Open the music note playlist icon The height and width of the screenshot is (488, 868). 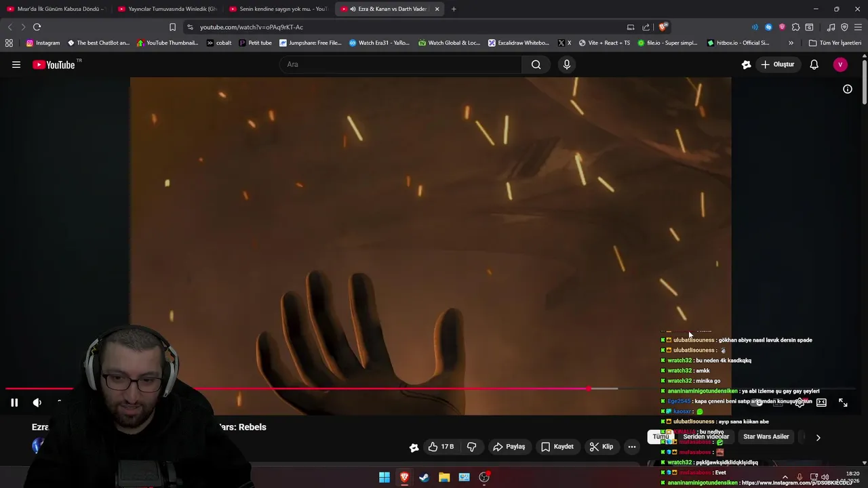(x=831, y=27)
